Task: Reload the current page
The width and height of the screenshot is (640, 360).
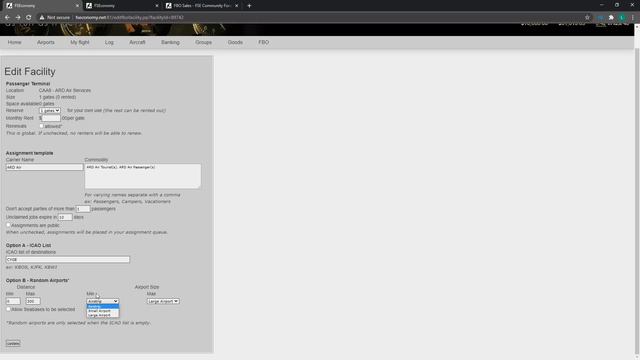Action: [x=29, y=18]
